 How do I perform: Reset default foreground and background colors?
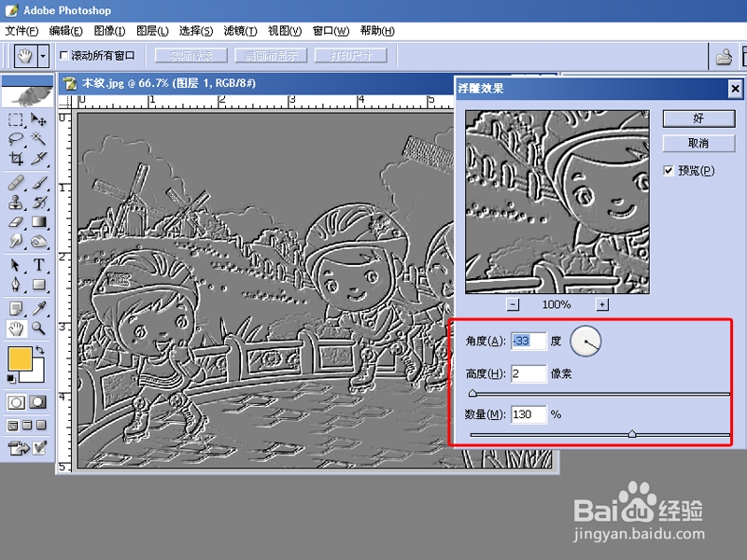point(11,379)
